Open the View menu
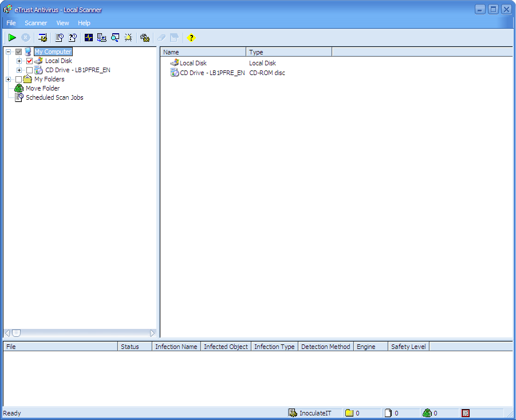Screen dimensions: 516x420 point(62,23)
